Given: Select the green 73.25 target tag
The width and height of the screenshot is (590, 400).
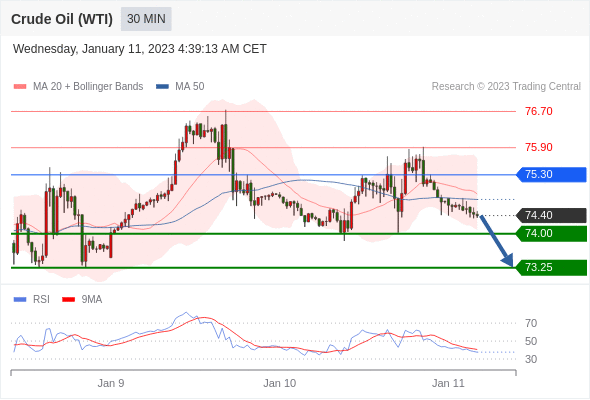Looking at the screenshot, I should (552, 268).
